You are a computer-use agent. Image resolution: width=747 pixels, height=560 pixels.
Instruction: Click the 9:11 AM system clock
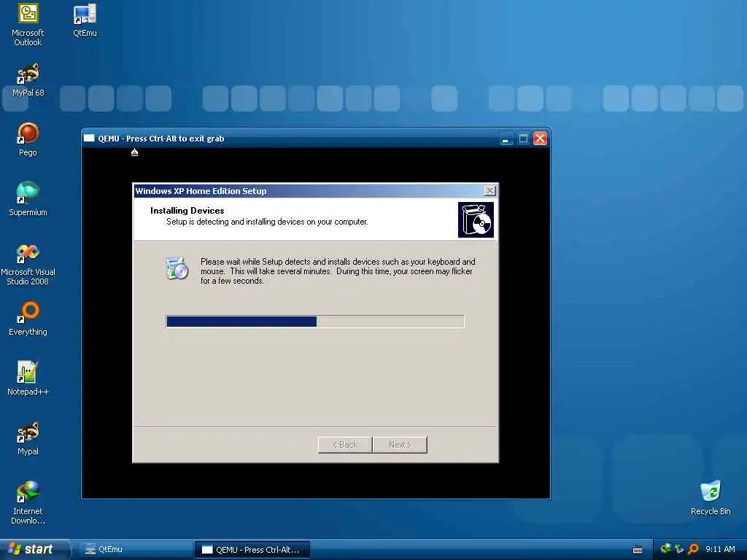coord(720,549)
